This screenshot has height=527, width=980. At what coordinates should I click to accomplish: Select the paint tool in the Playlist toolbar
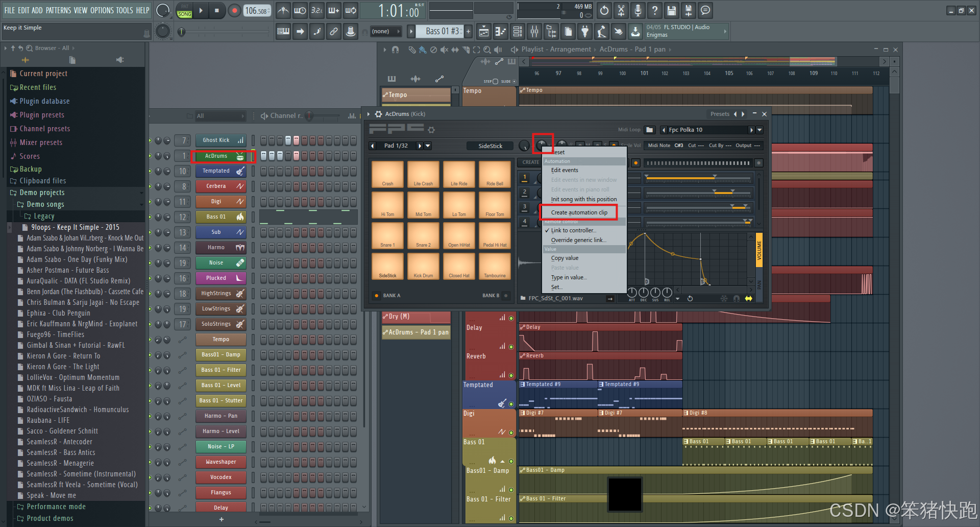[x=422, y=49]
